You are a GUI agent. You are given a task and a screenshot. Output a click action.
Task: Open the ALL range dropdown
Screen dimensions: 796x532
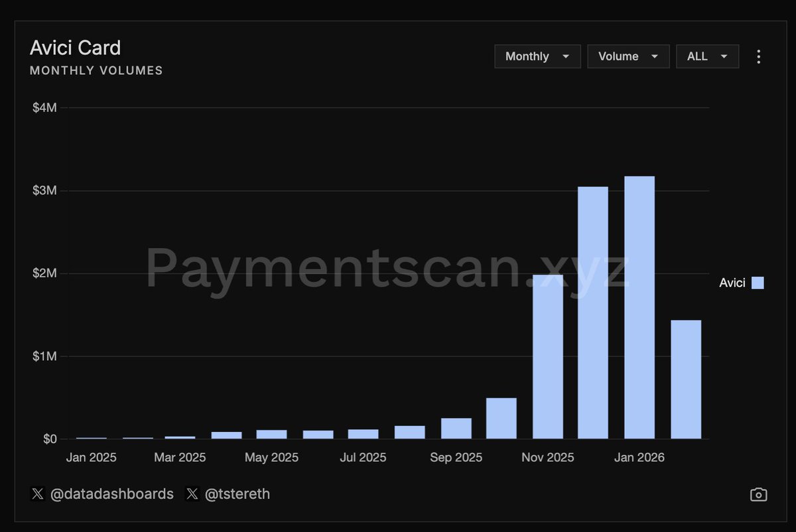coord(707,56)
